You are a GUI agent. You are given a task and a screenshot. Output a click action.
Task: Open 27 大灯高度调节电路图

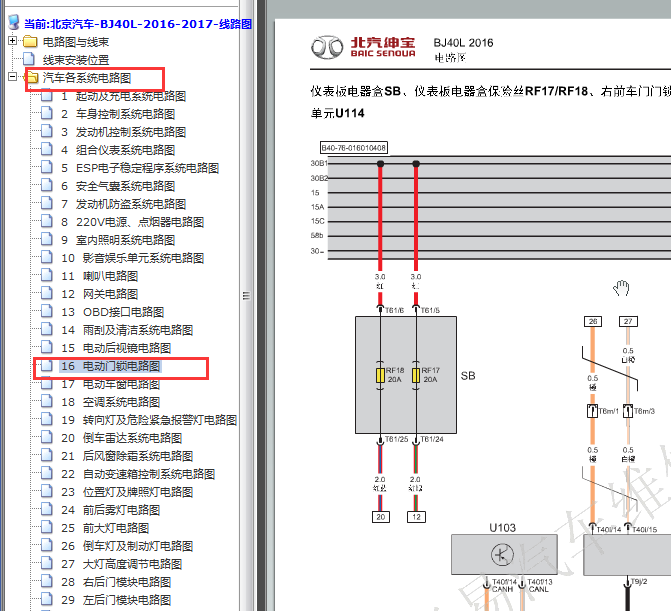121,564
